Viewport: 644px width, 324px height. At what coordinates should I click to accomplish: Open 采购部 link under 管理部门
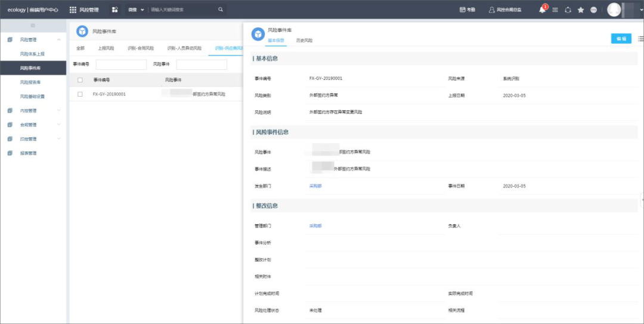tap(315, 226)
